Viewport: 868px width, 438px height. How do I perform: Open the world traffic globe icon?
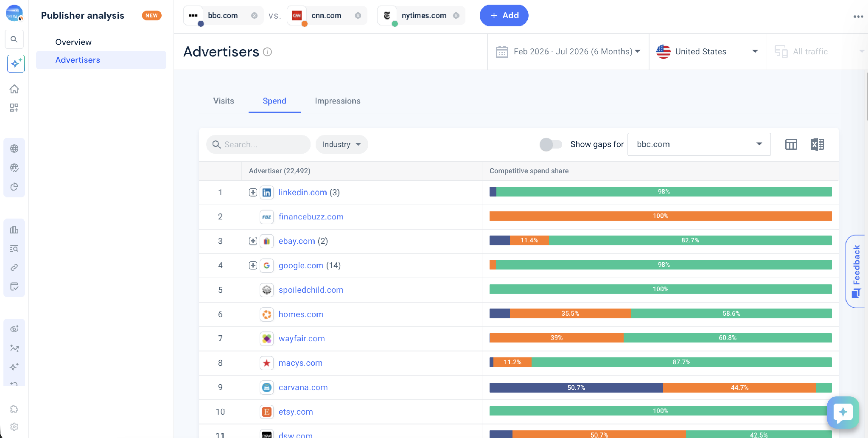tap(14, 168)
